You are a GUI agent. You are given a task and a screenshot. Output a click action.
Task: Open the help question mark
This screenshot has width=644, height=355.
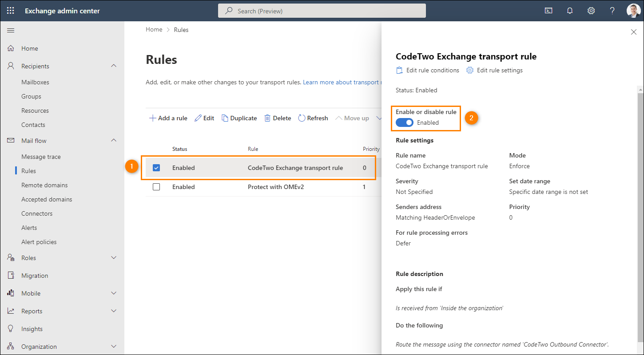(612, 11)
